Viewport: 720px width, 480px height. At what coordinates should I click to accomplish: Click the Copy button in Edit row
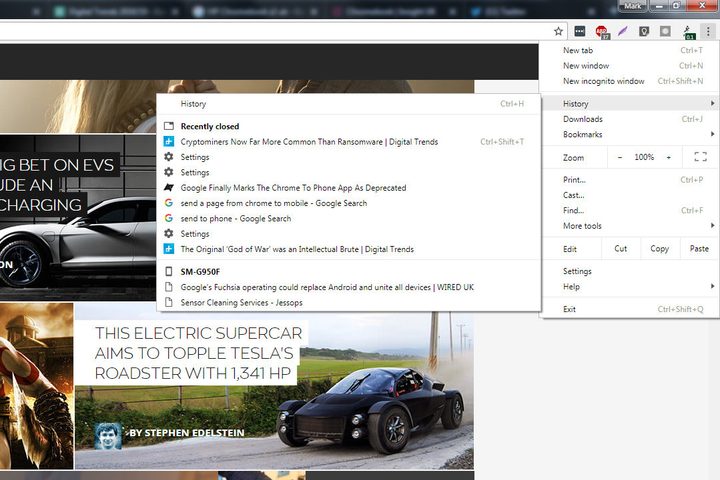pos(659,248)
